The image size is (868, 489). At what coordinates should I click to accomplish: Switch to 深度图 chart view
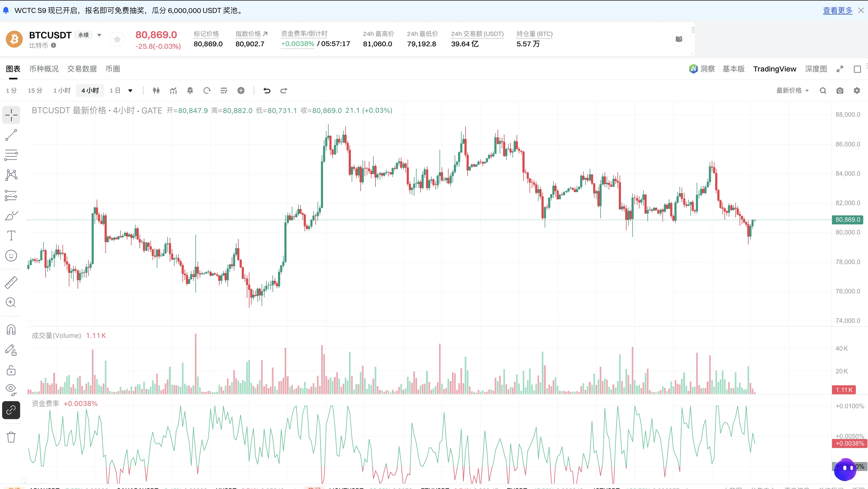(816, 69)
